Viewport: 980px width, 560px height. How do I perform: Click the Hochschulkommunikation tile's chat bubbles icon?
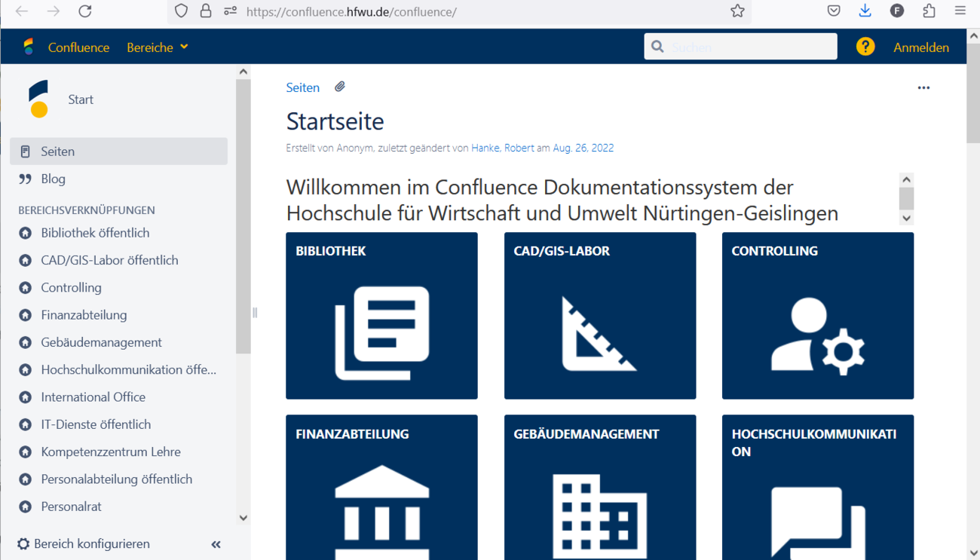point(818,523)
